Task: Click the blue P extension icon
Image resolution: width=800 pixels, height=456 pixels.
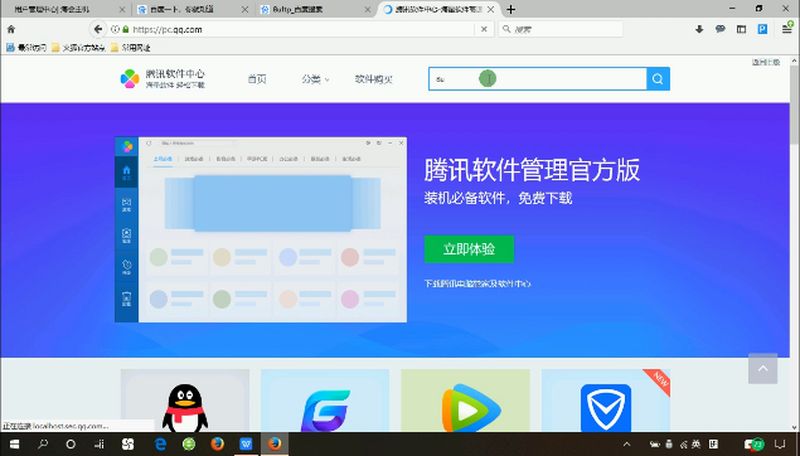Action: pyautogui.click(x=762, y=30)
